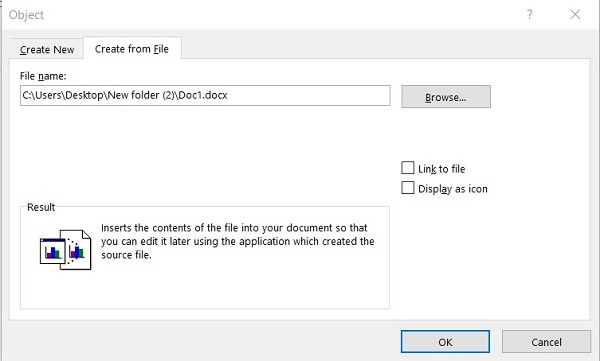
Task: Click the Object dialog title
Action: pos(26,15)
